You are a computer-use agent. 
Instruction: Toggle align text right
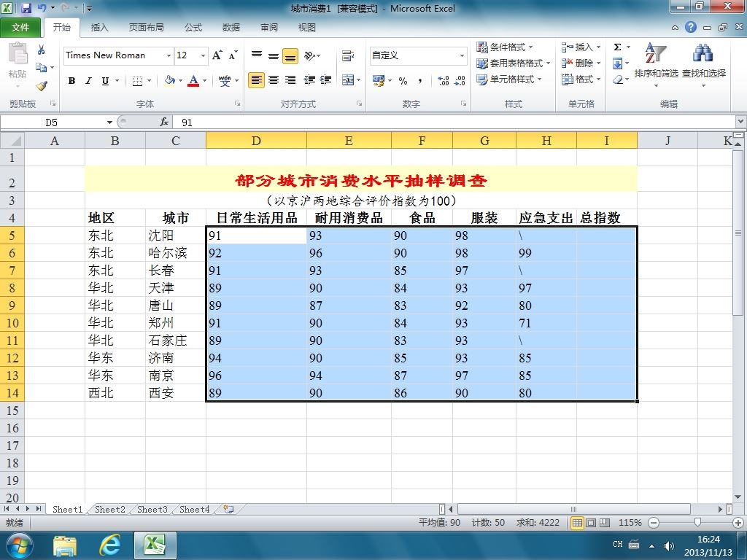pyautogui.click(x=290, y=80)
